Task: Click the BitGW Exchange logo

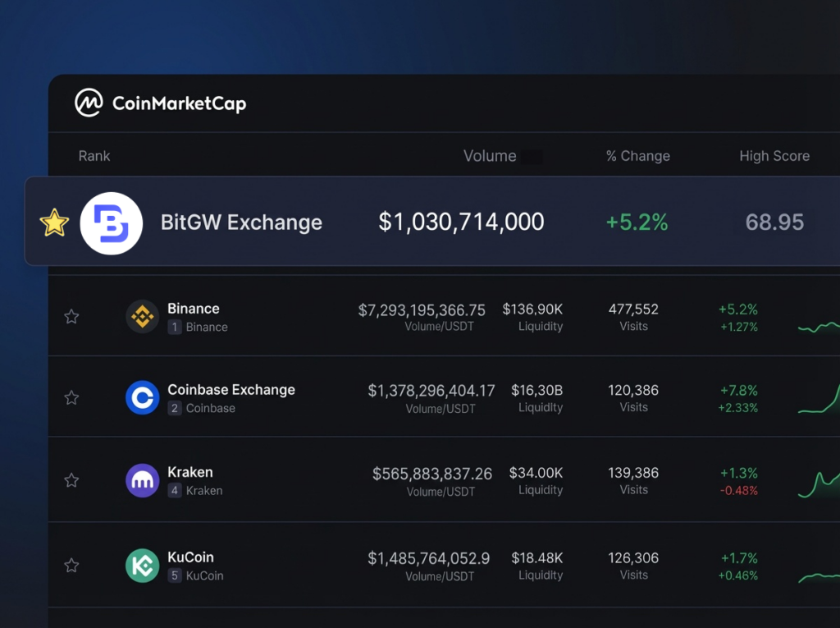Action: coord(112,222)
